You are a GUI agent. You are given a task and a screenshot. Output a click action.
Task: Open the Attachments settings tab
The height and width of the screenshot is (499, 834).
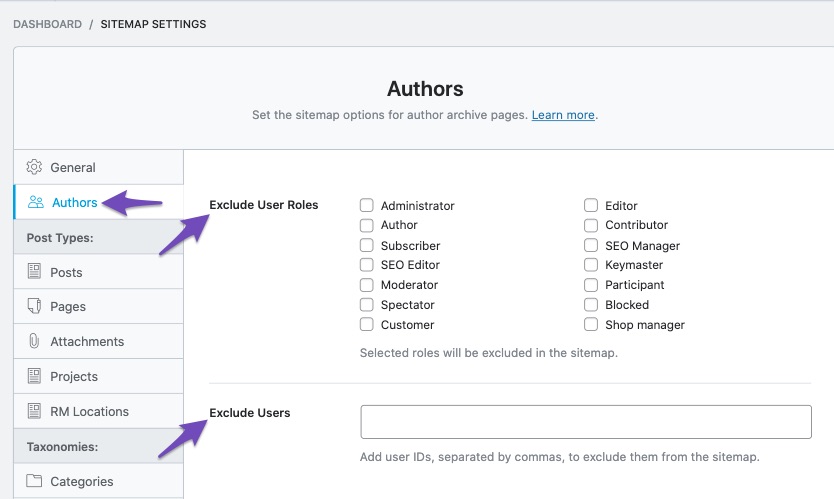coord(98,341)
